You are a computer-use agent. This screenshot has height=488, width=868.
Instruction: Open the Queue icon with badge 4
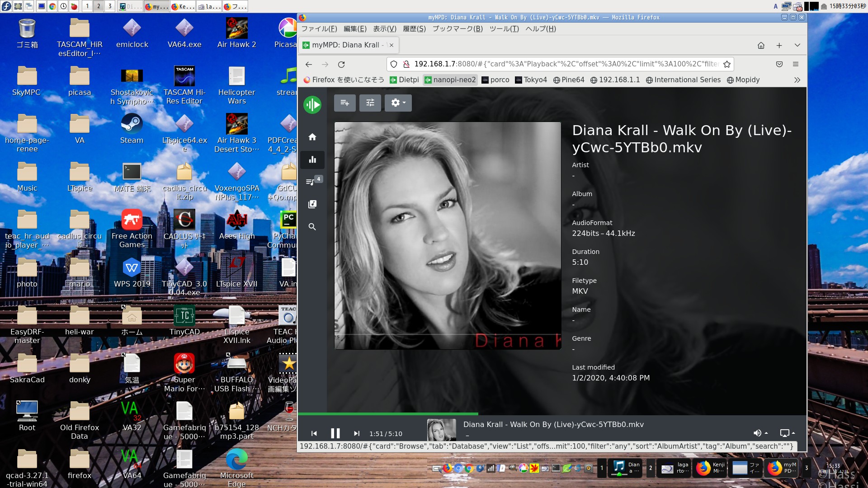point(311,182)
